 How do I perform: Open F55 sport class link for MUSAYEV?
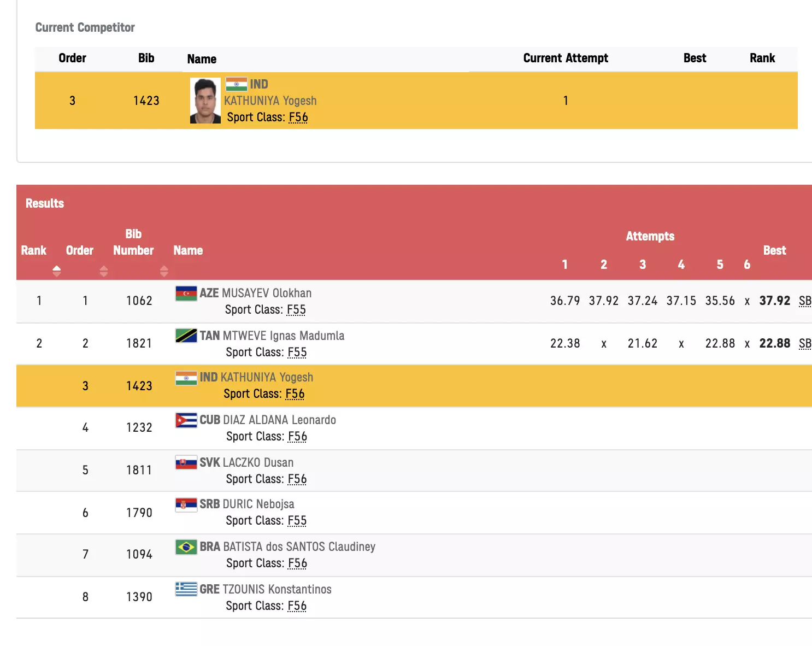[x=296, y=310]
